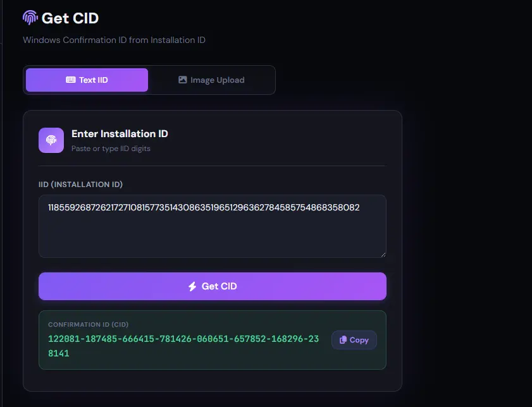Copy the confirmation ID
This screenshot has height=407, width=532.
[354, 340]
